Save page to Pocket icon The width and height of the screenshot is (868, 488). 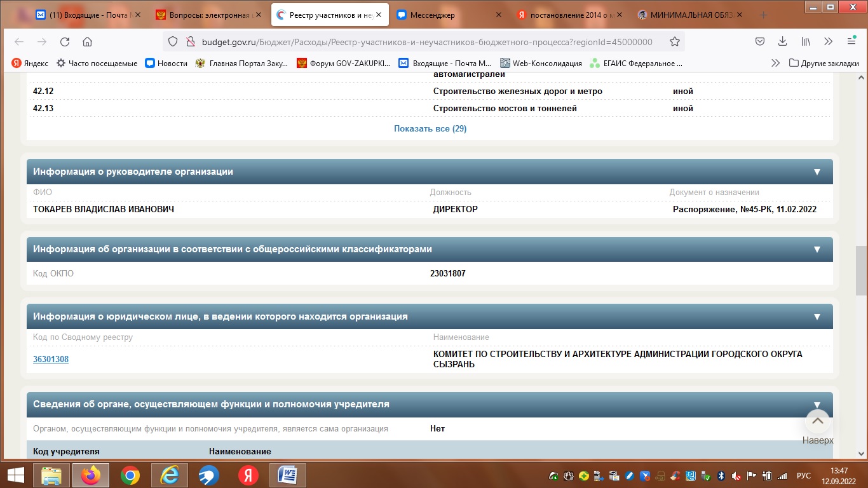(759, 42)
